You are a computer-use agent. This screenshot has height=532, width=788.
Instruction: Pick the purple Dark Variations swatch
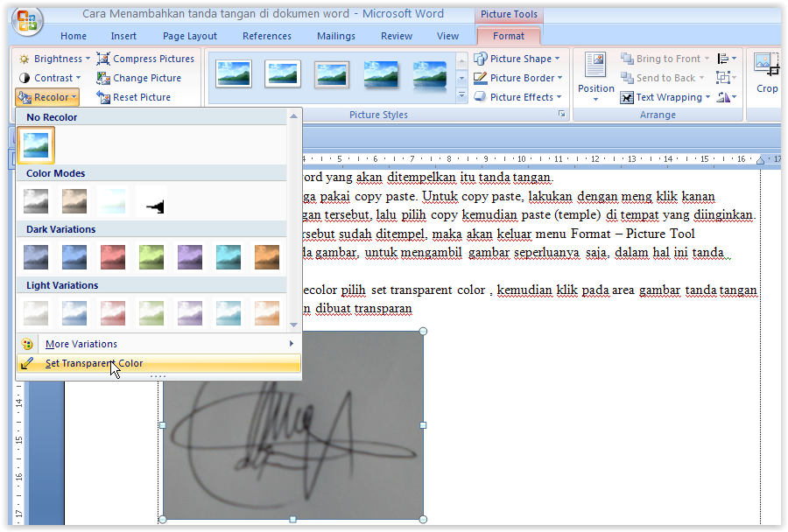[190, 256]
